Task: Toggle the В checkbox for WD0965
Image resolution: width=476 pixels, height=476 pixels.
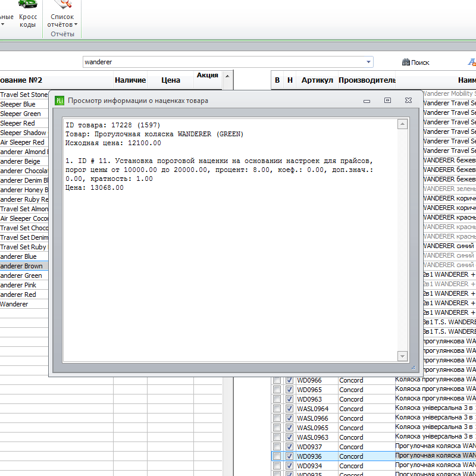Action: coord(277,390)
